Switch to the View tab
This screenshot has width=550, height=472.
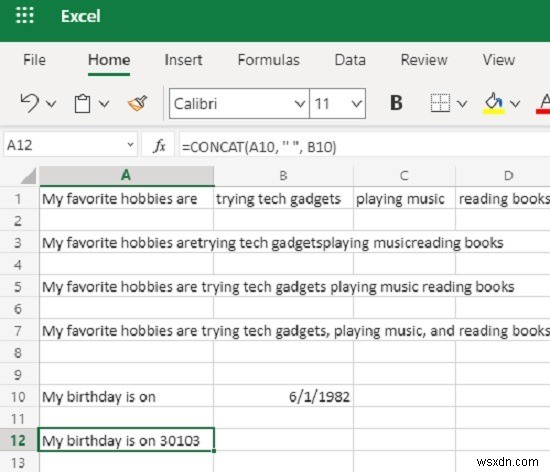pos(499,60)
